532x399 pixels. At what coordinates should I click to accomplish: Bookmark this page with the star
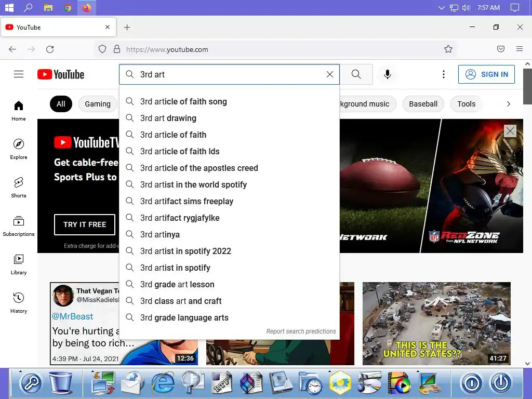click(448, 49)
